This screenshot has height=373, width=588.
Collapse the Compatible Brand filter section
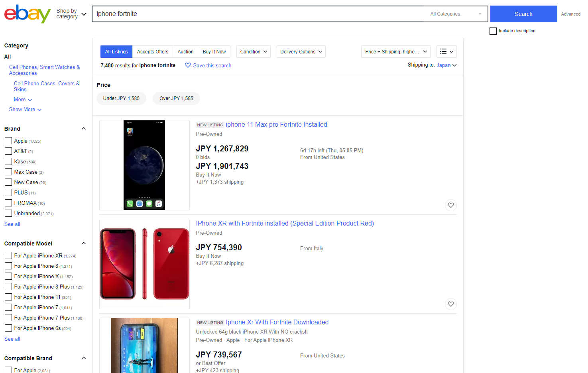[x=84, y=358]
